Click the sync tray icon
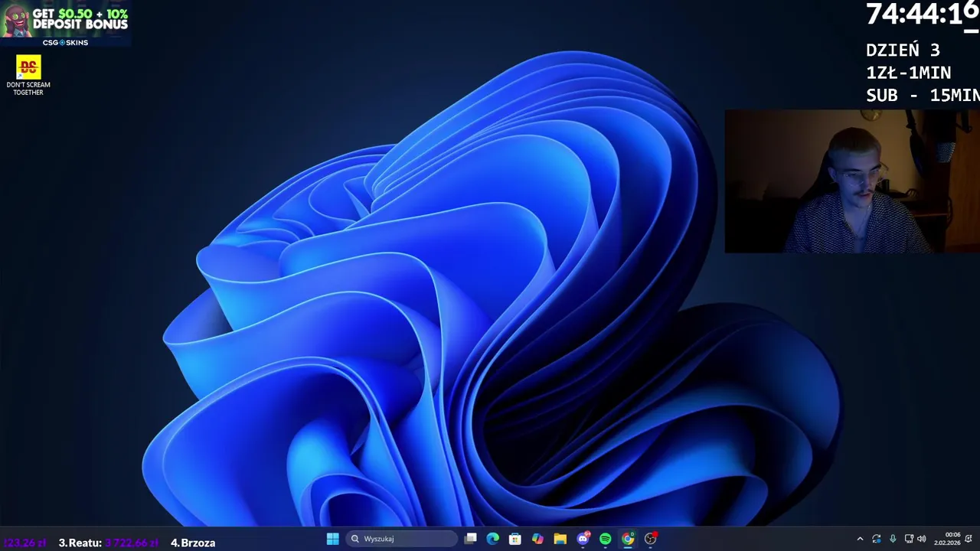Image resolution: width=980 pixels, height=551 pixels. (x=877, y=539)
